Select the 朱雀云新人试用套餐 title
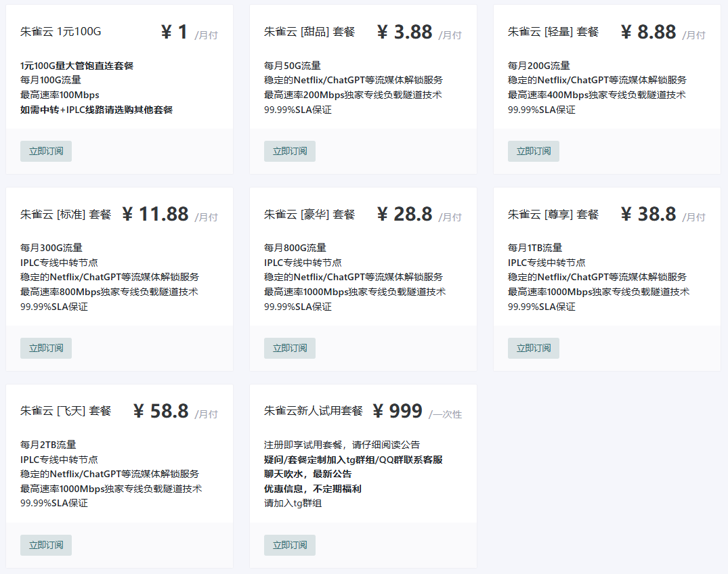The image size is (728, 574). pos(314,411)
